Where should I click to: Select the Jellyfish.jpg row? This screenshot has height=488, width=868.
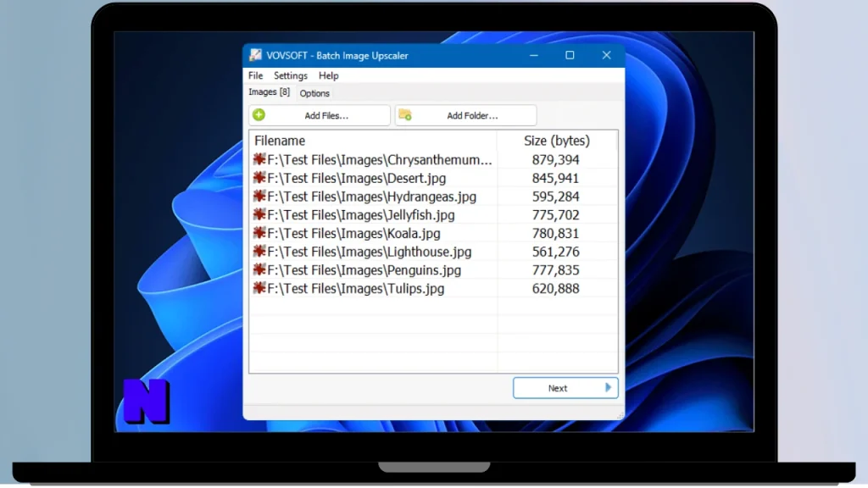(433, 214)
